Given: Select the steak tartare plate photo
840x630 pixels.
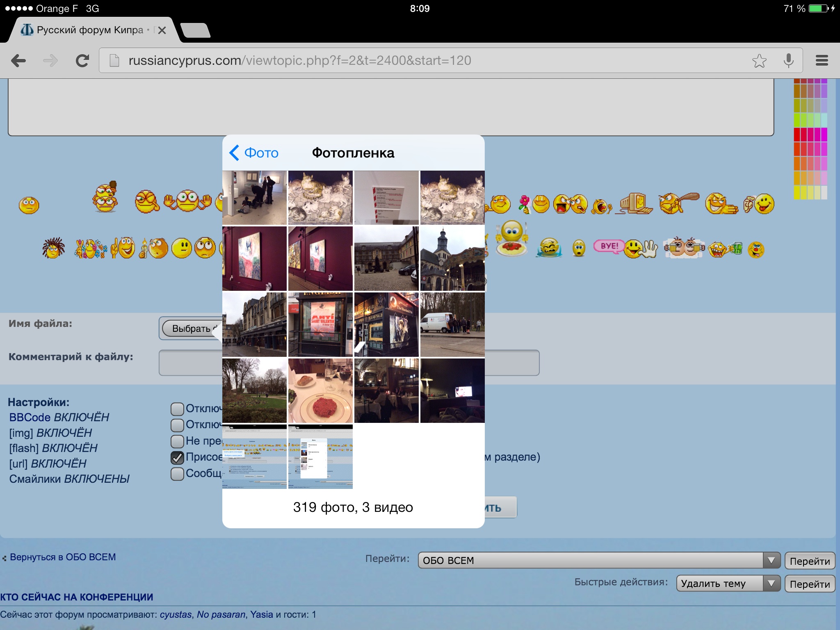Looking at the screenshot, I should coord(320,391).
